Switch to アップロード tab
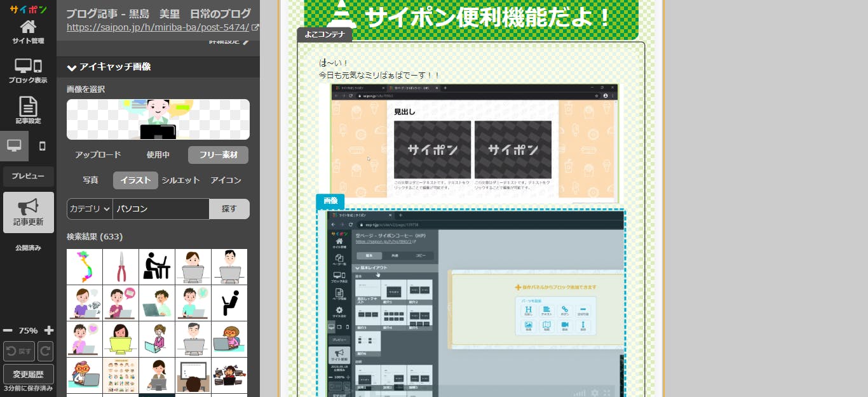Image resolution: width=868 pixels, height=397 pixels. pos(98,155)
